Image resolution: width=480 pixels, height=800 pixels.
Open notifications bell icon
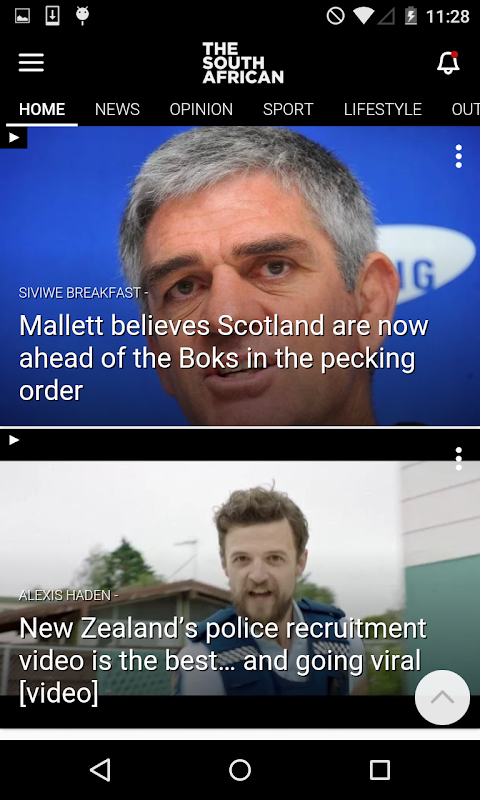[x=448, y=63]
